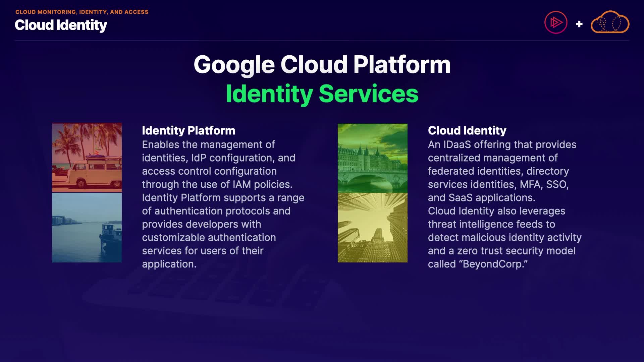Image resolution: width=644 pixels, height=362 pixels.
Task: Click the camper van beach thumbnail
Action: pyautogui.click(x=87, y=157)
